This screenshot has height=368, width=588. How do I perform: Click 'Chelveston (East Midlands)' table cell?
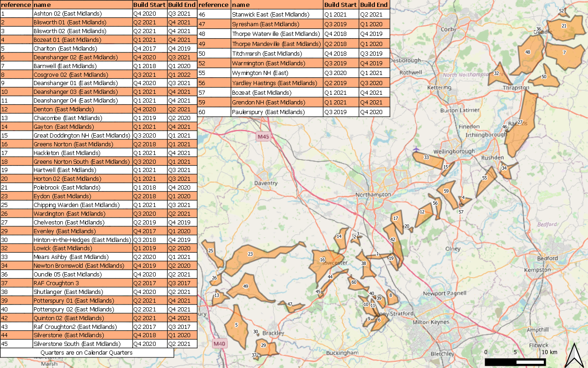pyautogui.click(x=82, y=222)
